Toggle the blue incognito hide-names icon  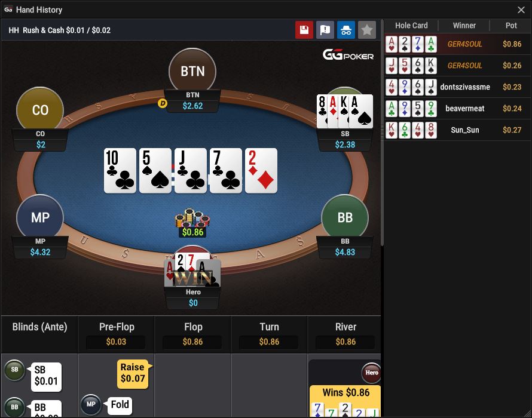tap(346, 30)
